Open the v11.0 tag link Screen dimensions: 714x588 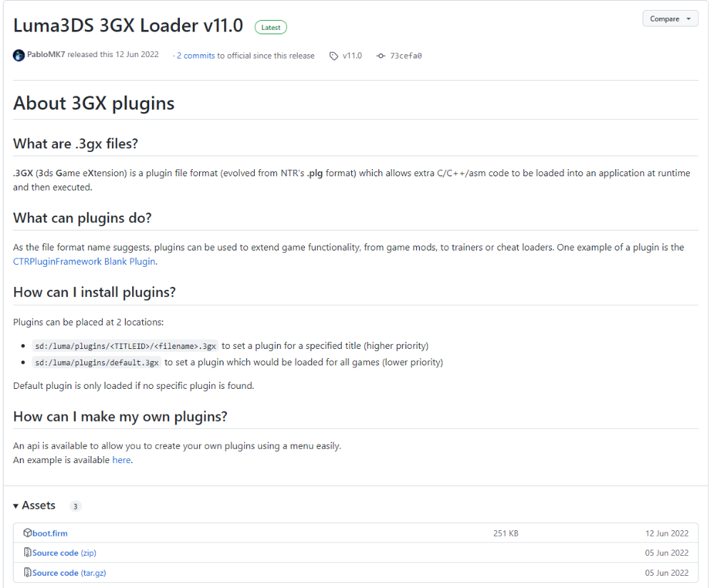352,56
